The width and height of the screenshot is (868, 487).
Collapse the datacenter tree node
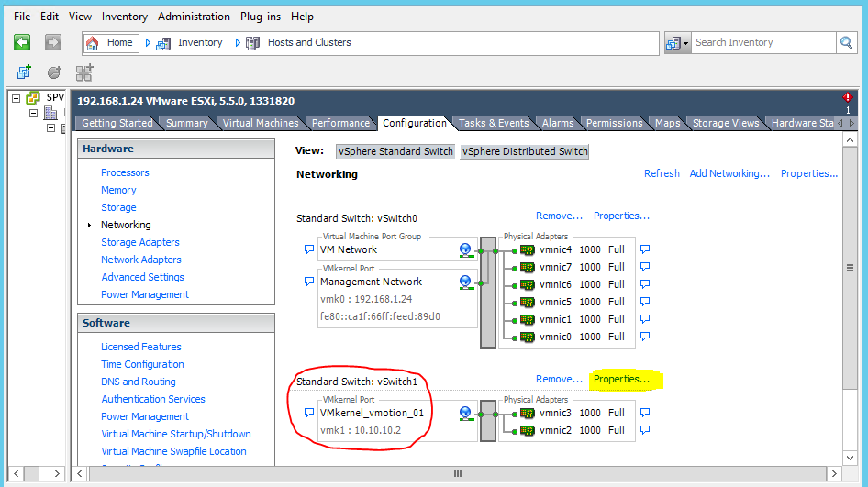point(33,113)
